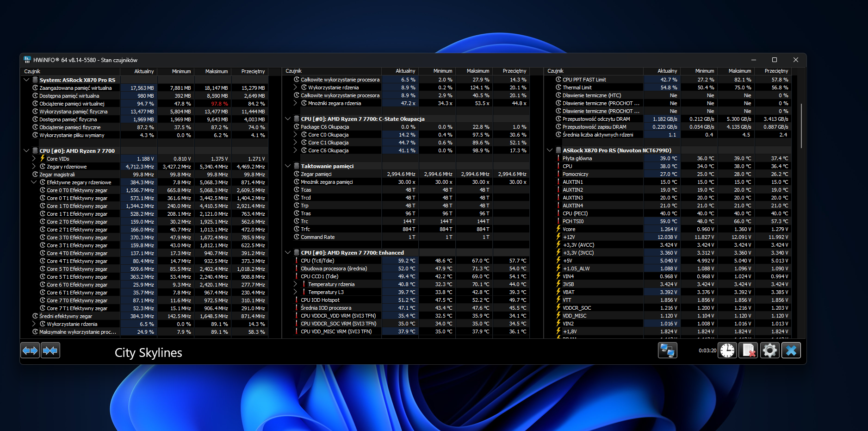Expand the Core VIDs row

tap(34, 158)
